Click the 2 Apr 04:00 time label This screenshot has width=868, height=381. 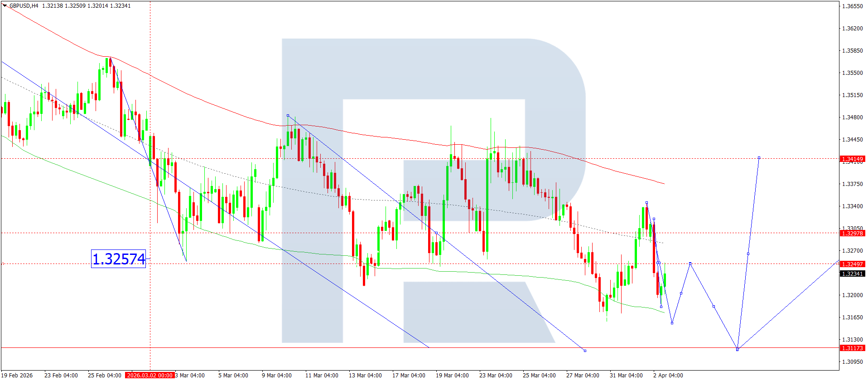(x=668, y=375)
